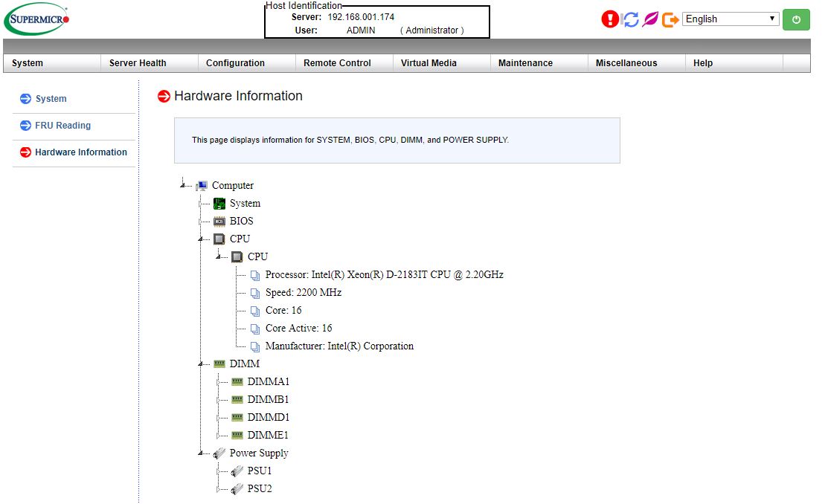Click the PSU2 icon
The image size is (828, 504).
pos(237,489)
